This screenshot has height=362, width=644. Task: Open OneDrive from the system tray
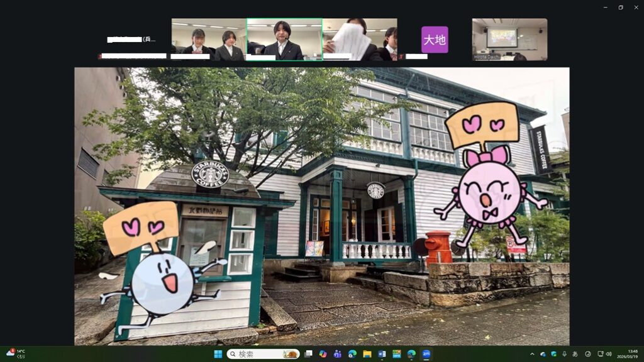543,354
